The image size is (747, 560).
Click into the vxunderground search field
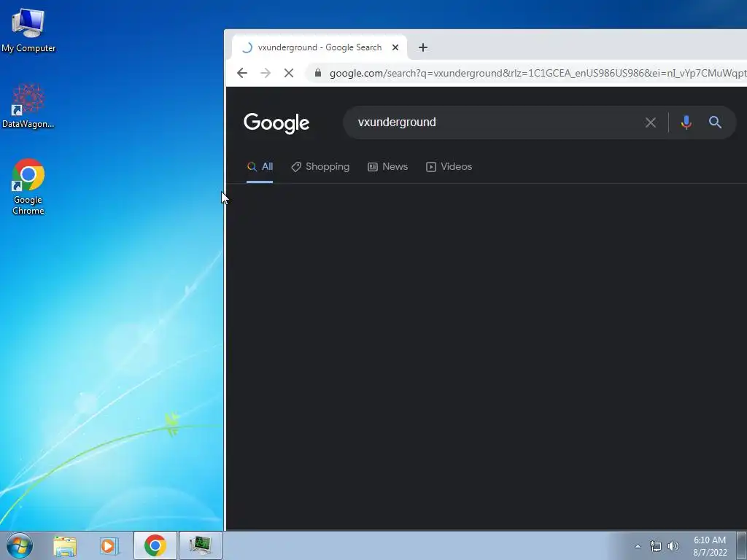[495, 122]
